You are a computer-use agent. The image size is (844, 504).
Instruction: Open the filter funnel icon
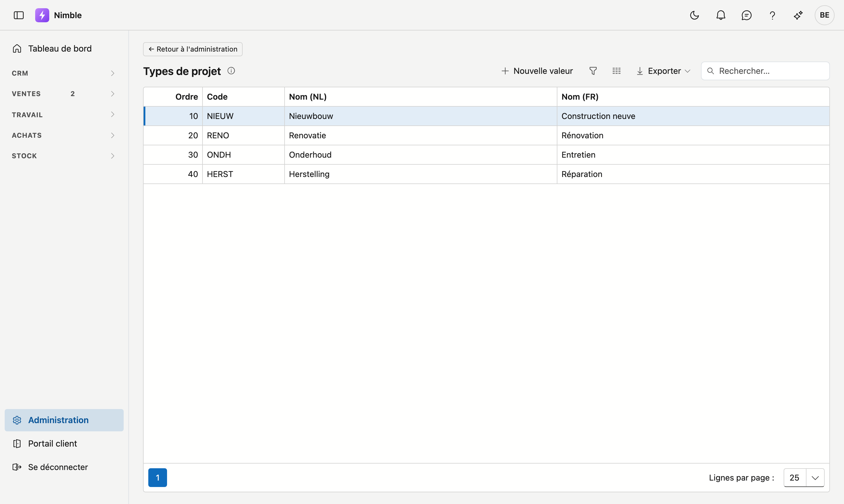coord(593,71)
